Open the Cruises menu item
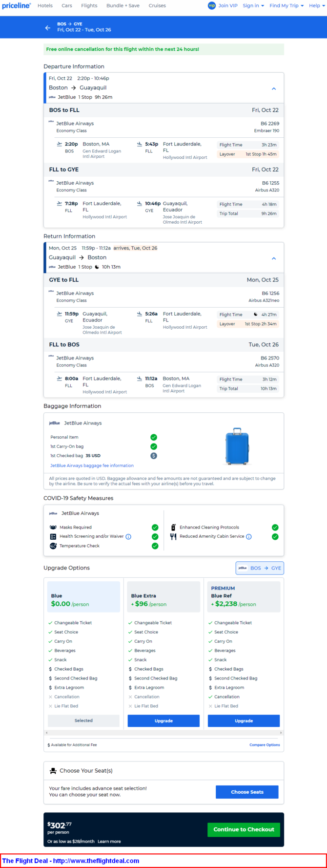327x868 pixels. coord(157,6)
